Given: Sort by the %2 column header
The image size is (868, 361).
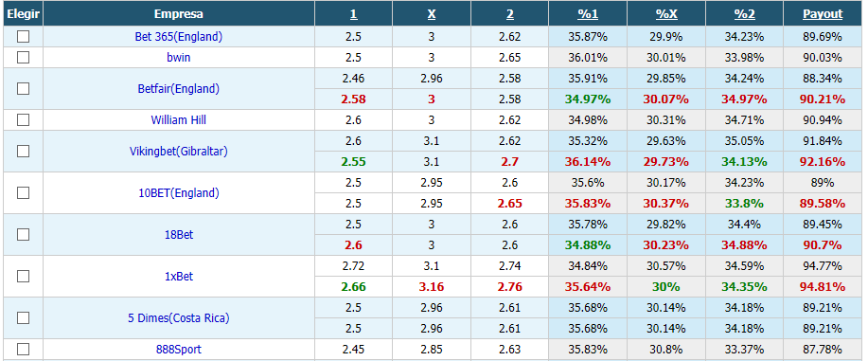Looking at the screenshot, I should tap(745, 14).
